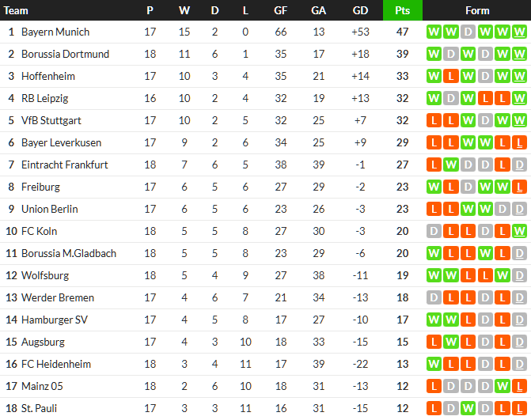Click the GF column header

(x=281, y=10)
